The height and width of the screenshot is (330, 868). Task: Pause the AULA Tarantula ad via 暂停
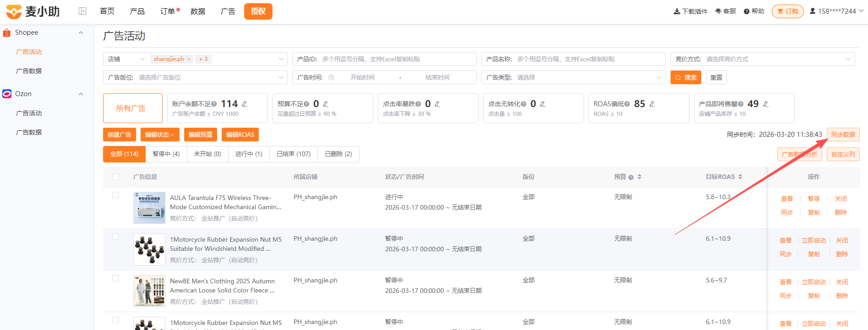814,199
